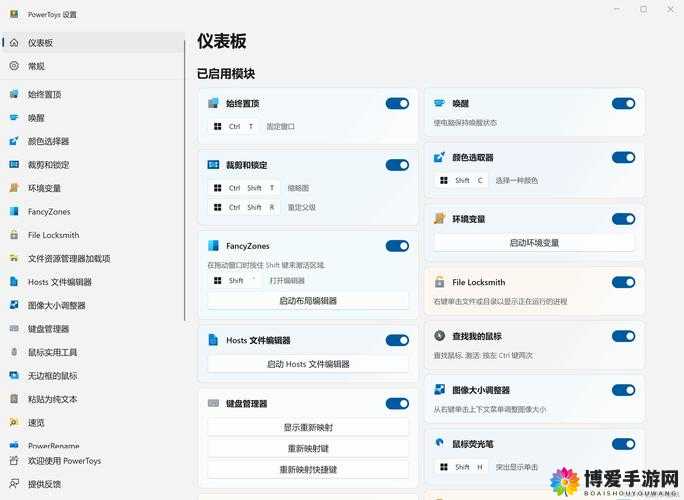Open 无边框的鼠标 icon in sidebar
This screenshot has height=500, width=684.
click(14, 375)
